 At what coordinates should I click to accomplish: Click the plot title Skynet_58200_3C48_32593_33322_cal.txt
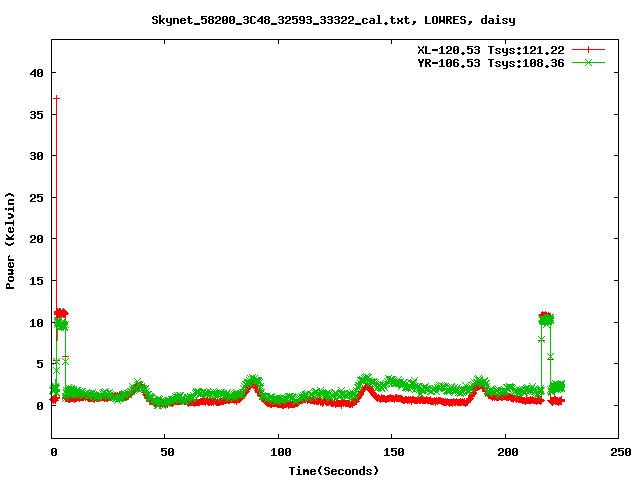(x=284, y=20)
